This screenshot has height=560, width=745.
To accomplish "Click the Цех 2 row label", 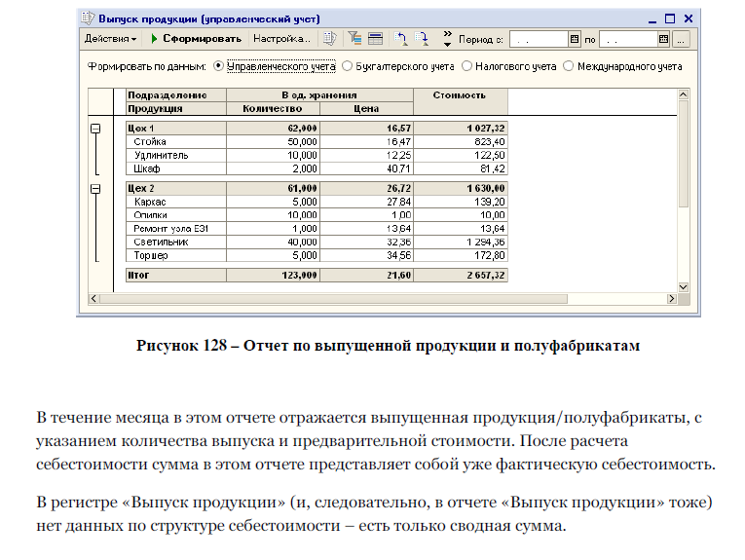I will pyautogui.click(x=176, y=189).
